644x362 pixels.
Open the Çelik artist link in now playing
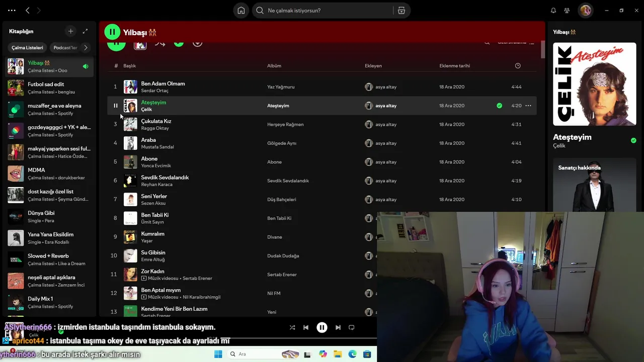tap(559, 146)
